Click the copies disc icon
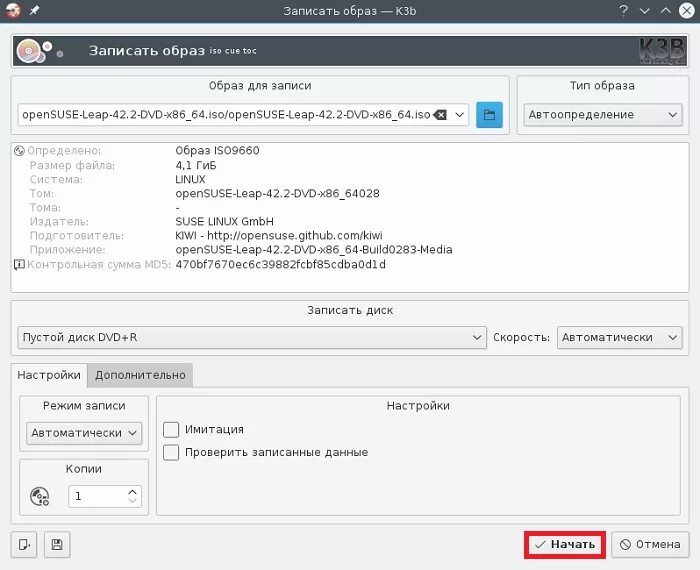This screenshot has height=570, width=700. (39, 496)
